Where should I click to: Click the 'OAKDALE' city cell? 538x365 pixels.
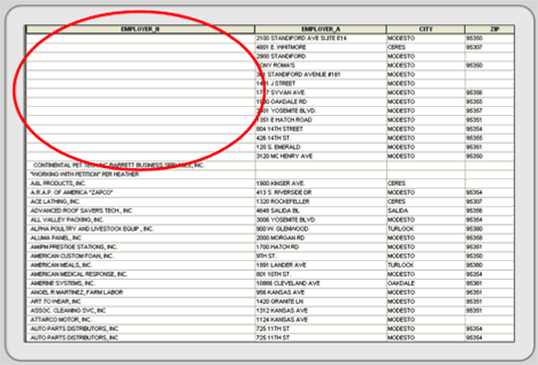click(425, 284)
